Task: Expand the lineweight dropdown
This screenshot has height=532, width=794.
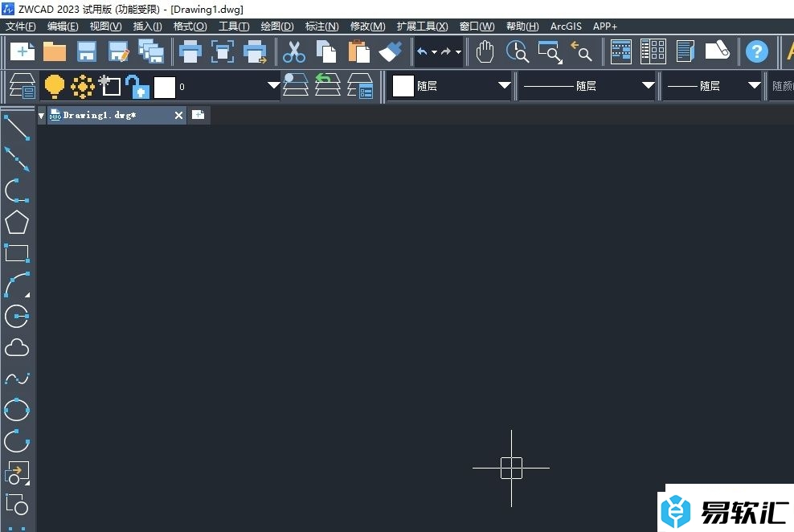Action: (755, 85)
